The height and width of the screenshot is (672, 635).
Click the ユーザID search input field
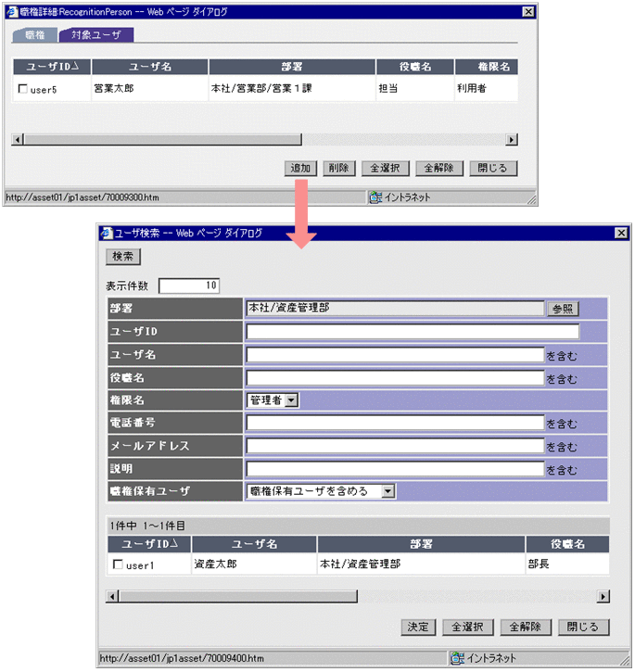coord(413,332)
